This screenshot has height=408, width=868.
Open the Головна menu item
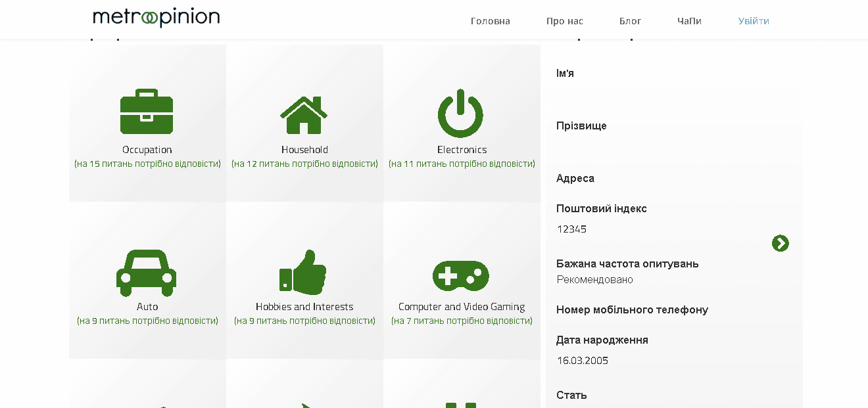pos(490,21)
